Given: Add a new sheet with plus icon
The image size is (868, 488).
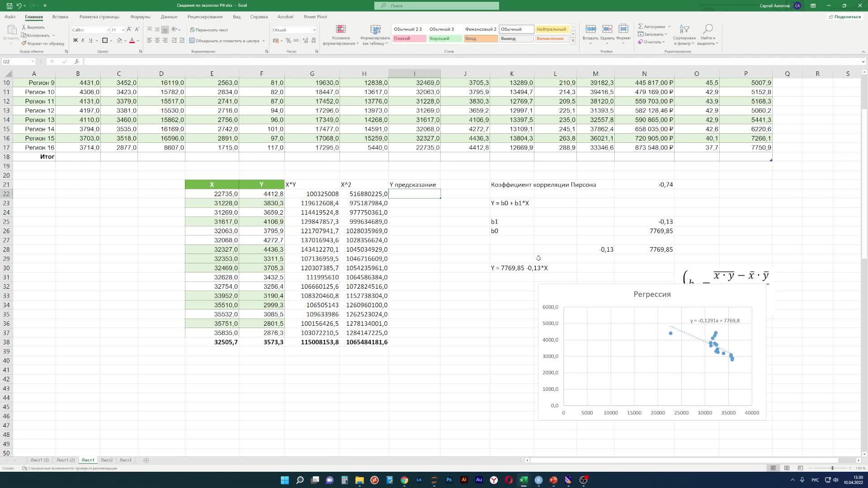Looking at the screenshot, I should tap(146, 460).
